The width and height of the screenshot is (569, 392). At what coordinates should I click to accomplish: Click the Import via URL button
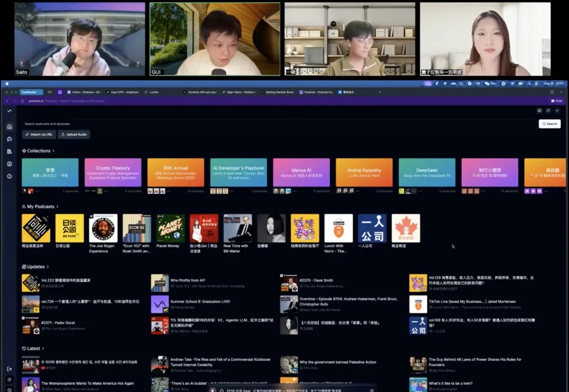point(38,134)
